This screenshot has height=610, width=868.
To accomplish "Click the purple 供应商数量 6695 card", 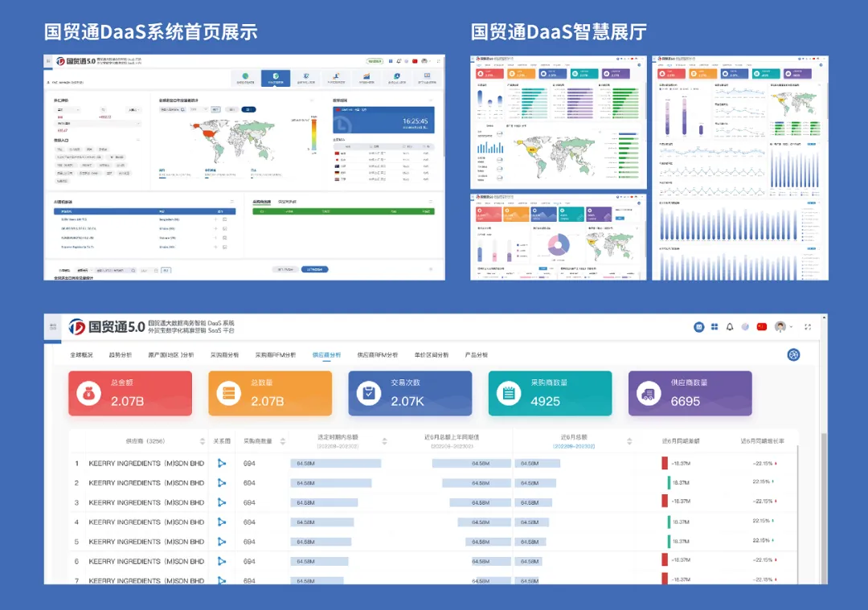I will pos(690,393).
